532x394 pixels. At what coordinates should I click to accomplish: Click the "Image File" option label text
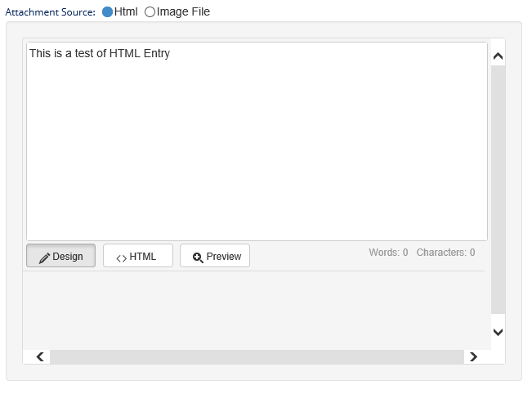coord(183,12)
